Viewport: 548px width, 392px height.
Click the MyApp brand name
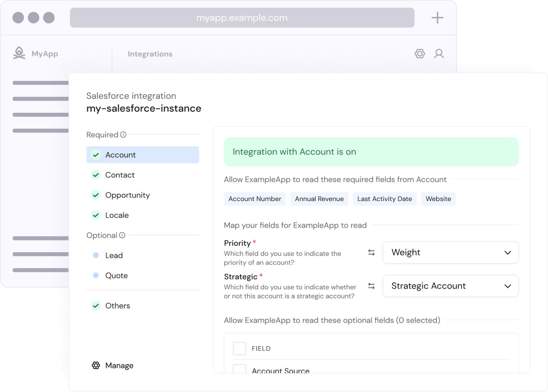point(45,54)
